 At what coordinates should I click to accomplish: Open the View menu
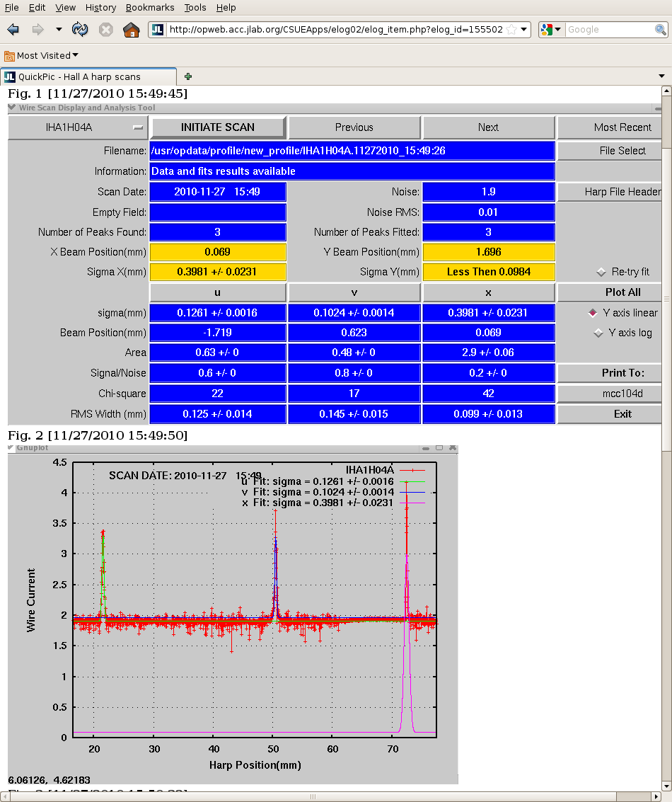pyautogui.click(x=65, y=8)
